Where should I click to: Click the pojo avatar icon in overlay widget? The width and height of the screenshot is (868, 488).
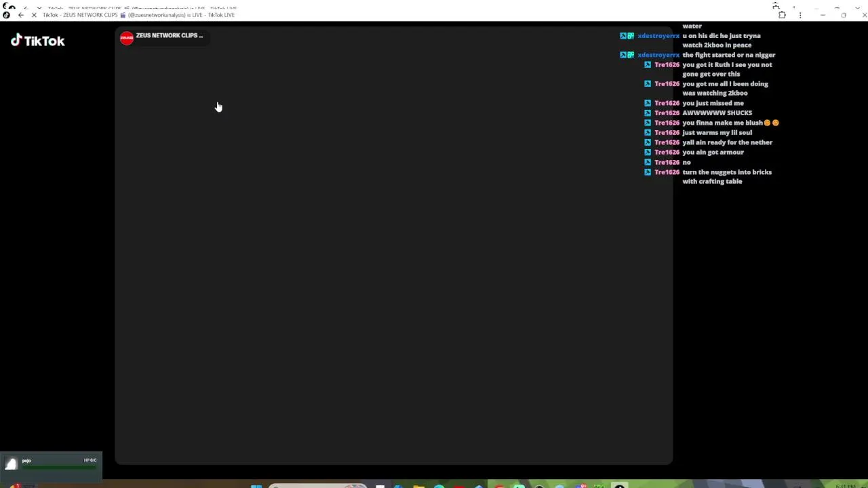coord(11,464)
